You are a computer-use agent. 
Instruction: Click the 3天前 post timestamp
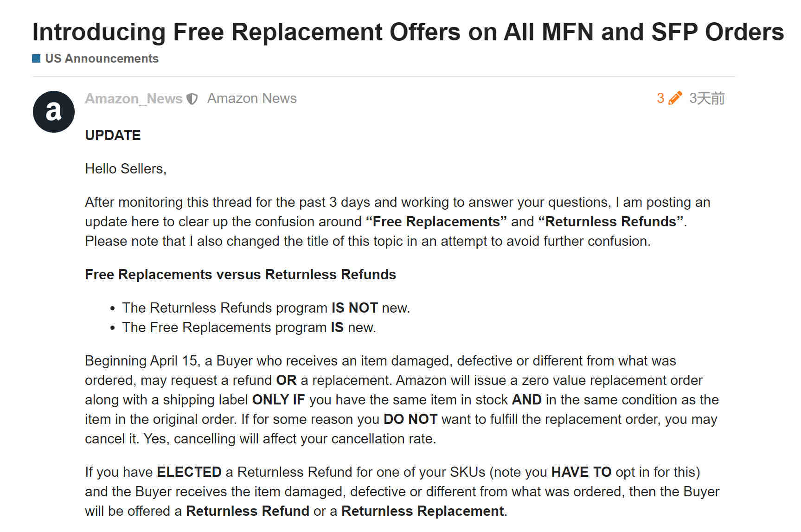pyautogui.click(x=707, y=98)
